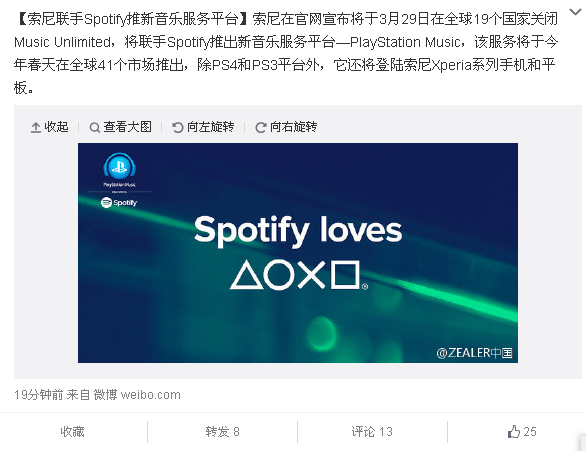
Task: Open the post options chevron at top right
Action: point(575,12)
